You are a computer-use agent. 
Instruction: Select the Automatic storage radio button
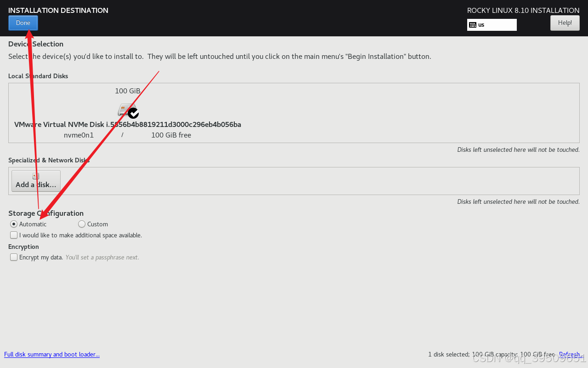[x=14, y=224]
